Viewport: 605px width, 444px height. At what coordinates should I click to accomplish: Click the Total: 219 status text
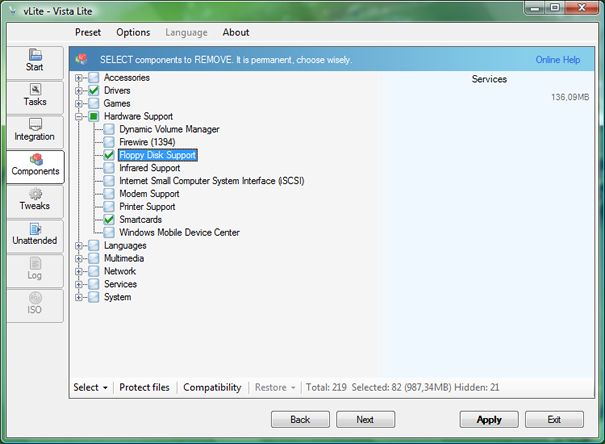coord(326,387)
